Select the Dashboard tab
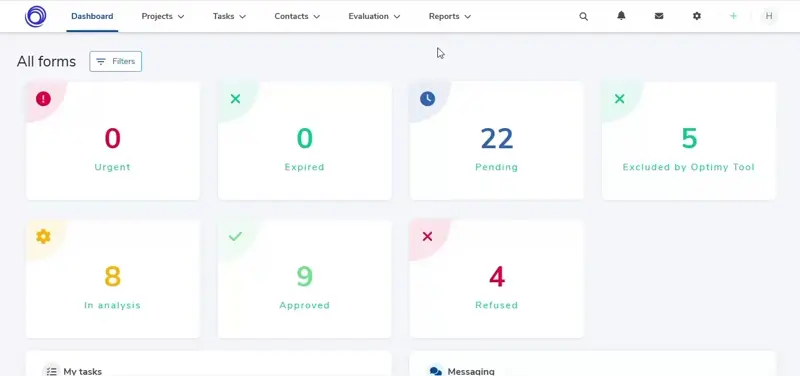The width and height of the screenshot is (800, 376). (x=92, y=16)
